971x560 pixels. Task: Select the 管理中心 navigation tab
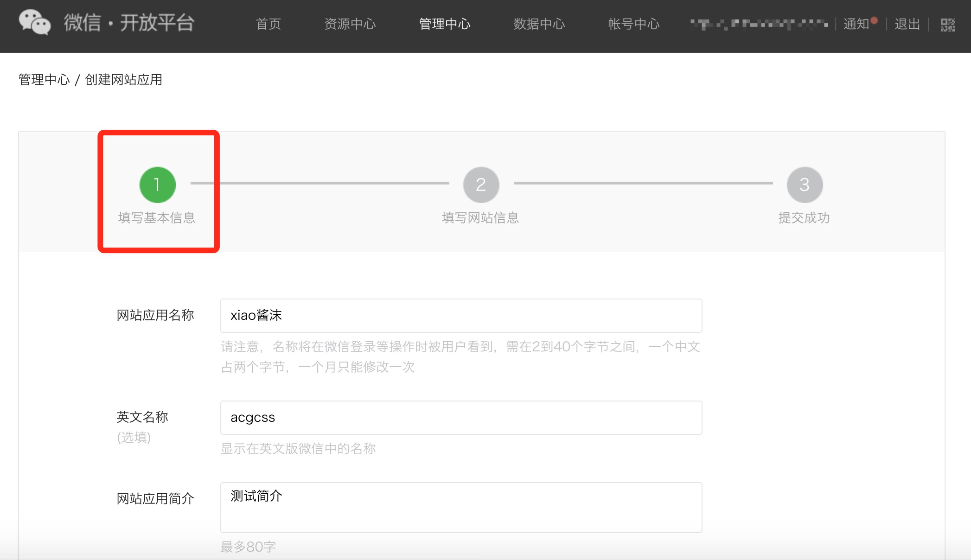tap(445, 24)
